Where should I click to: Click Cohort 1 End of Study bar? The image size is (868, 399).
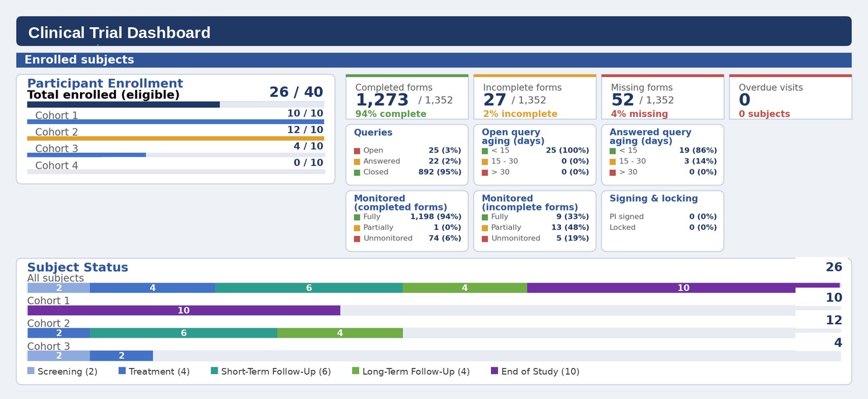[184, 310]
